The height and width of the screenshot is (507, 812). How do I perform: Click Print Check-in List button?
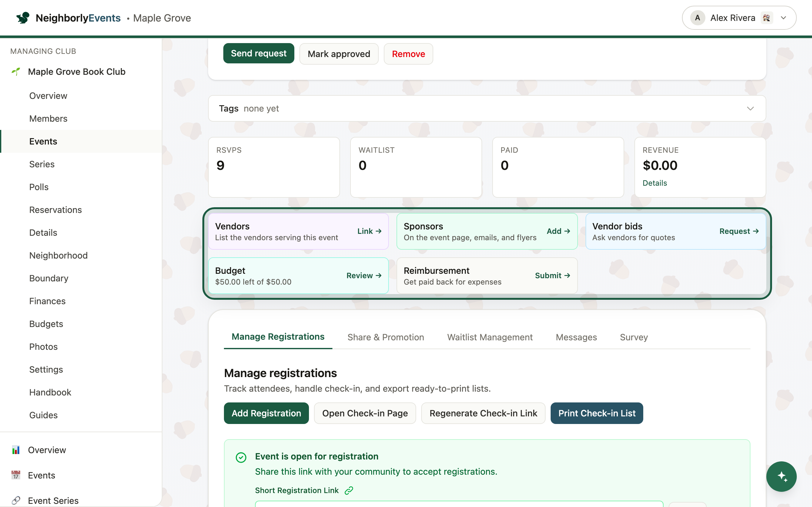click(x=597, y=413)
